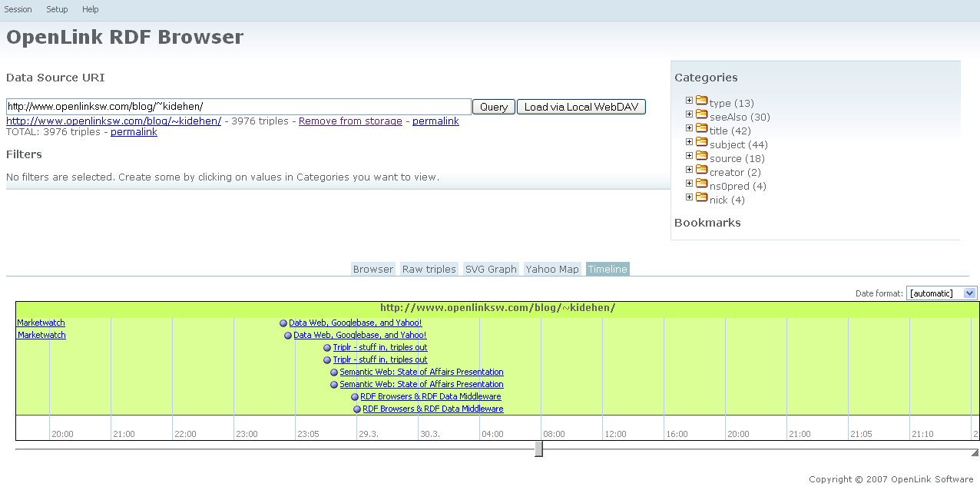Expand the title (42) category
Screen dimensions: 980x490
point(689,128)
